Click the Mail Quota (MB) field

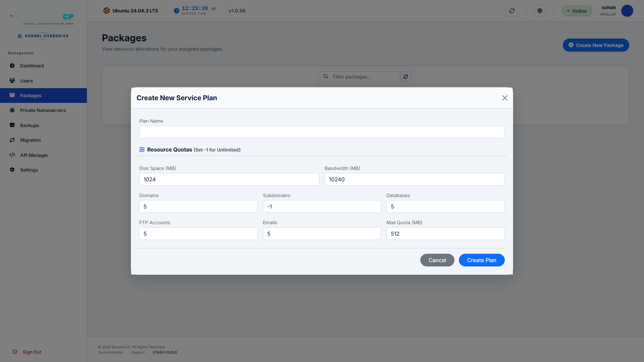(x=445, y=234)
